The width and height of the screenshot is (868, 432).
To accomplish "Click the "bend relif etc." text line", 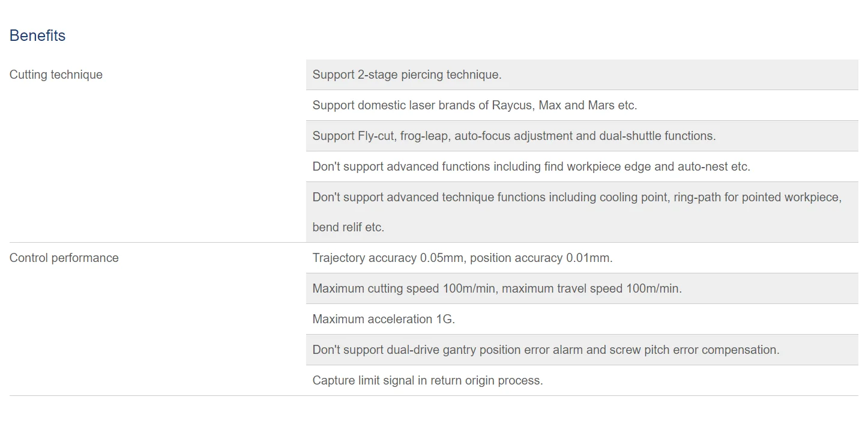I will click(x=348, y=227).
